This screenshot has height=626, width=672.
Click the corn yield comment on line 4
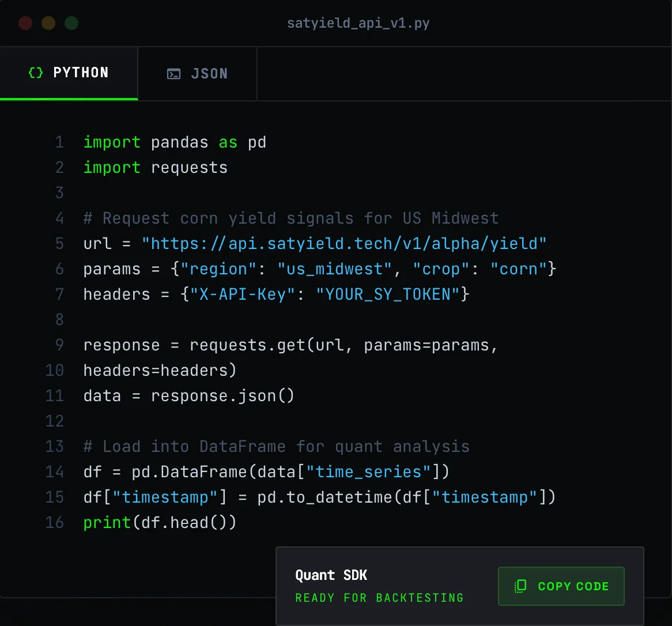[x=290, y=218]
